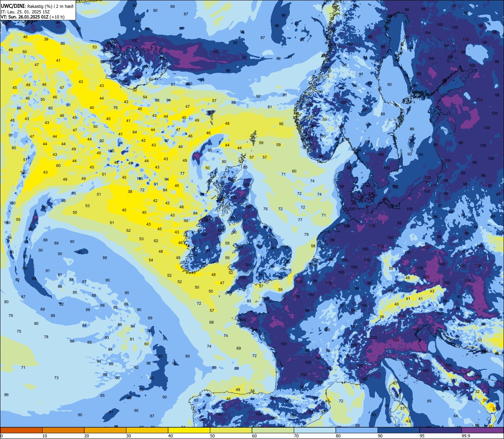The width and height of the screenshot is (504, 439).
Task: Click the 90–95 dark blue legend swatch
Action: 398,430
